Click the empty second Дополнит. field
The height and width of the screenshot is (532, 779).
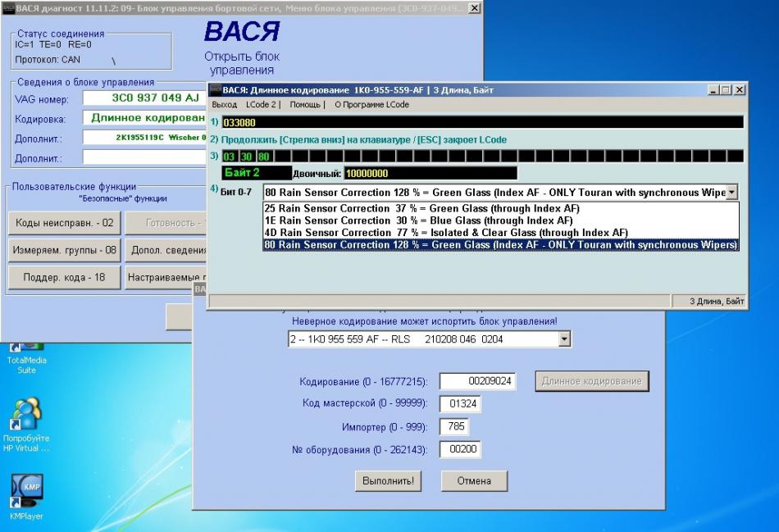pyautogui.click(x=144, y=157)
